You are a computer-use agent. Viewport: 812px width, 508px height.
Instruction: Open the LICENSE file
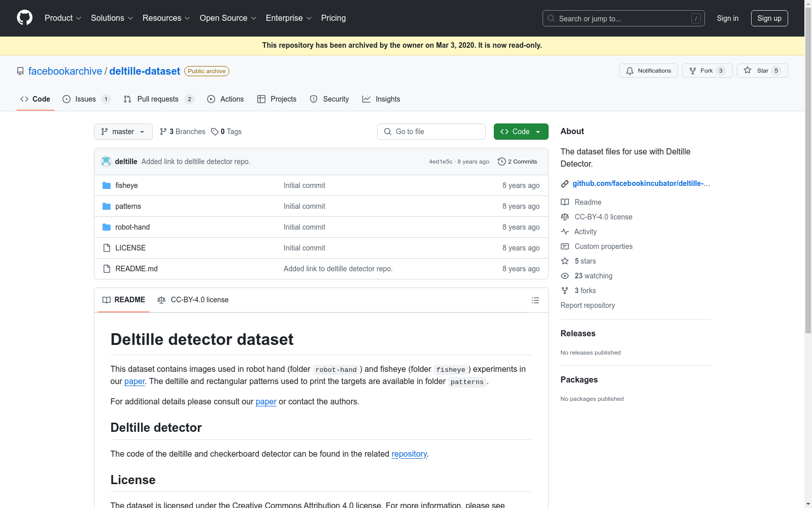click(x=130, y=248)
